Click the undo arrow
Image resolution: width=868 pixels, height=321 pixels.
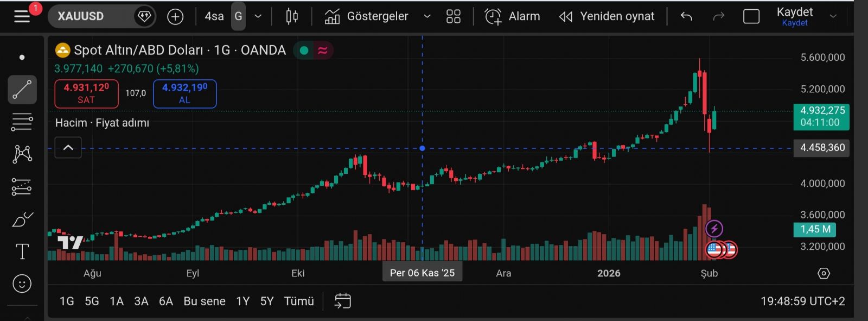point(686,17)
